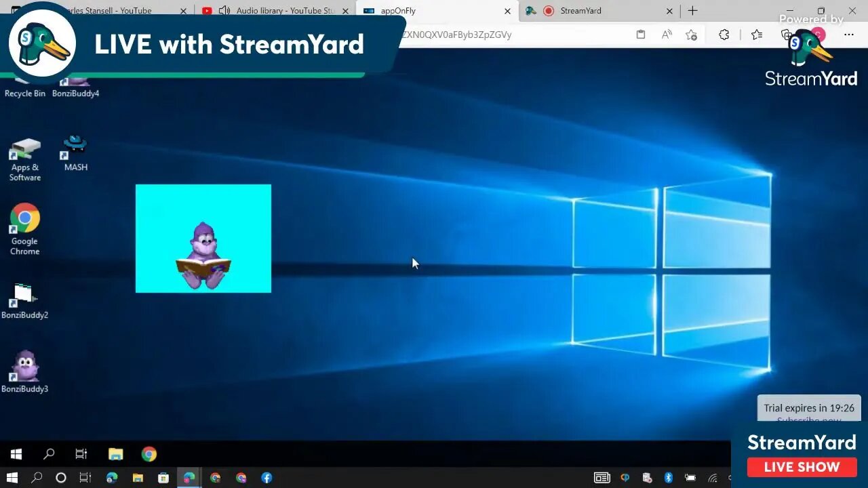Open the Apps & Software desktop shortcut
Image resolution: width=868 pixels, height=488 pixels.
(x=25, y=159)
